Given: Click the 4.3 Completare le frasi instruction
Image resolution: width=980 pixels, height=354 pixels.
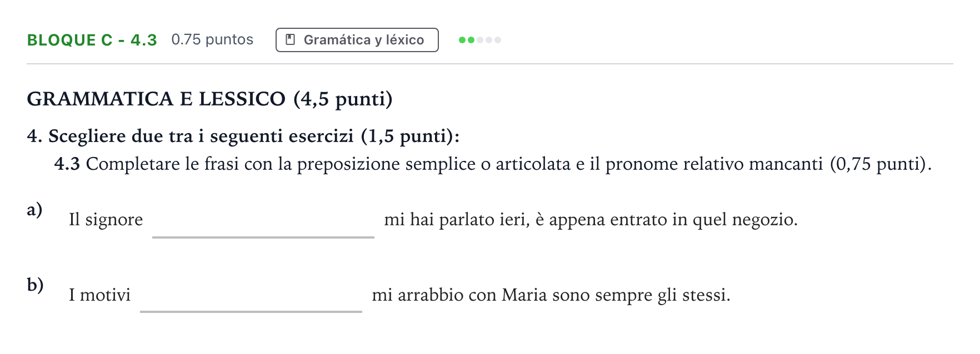Looking at the screenshot, I should pyautogui.click(x=493, y=164).
